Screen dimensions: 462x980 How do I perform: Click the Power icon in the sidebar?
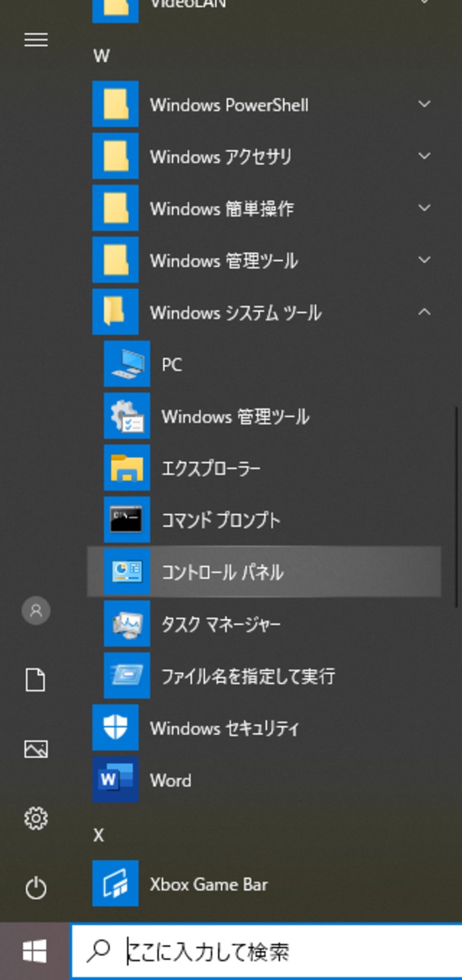pyautogui.click(x=36, y=888)
